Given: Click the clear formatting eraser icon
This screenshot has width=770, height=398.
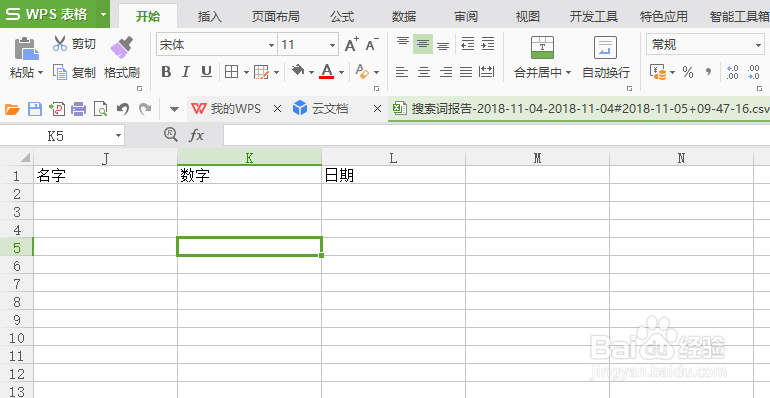Looking at the screenshot, I should click(x=362, y=72).
